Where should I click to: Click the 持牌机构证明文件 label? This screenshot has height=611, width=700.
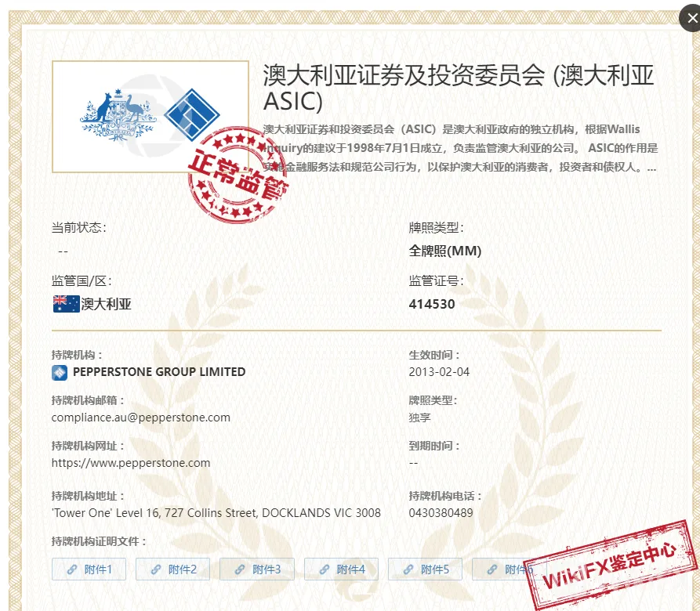[x=99, y=541]
